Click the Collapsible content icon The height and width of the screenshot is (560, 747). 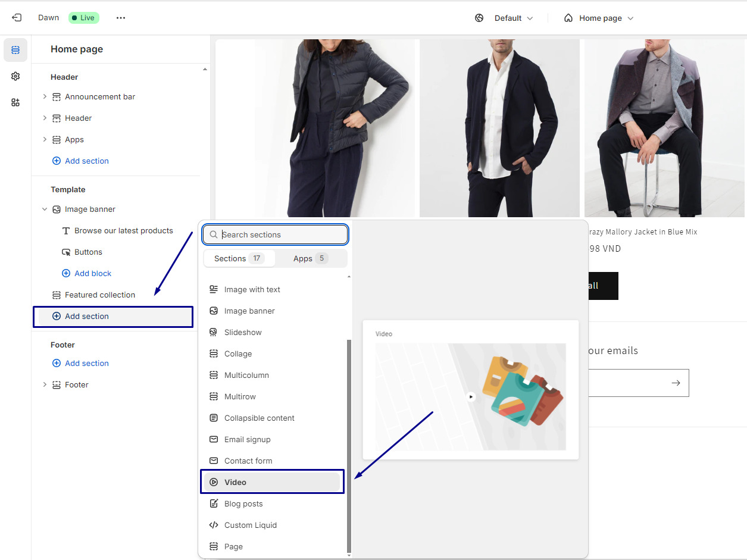[x=214, y=418]
